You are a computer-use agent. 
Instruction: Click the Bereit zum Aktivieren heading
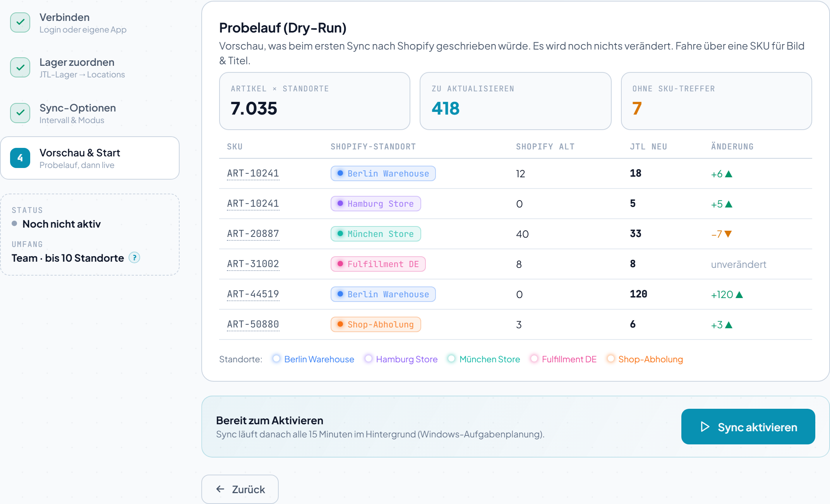[269, 420]
